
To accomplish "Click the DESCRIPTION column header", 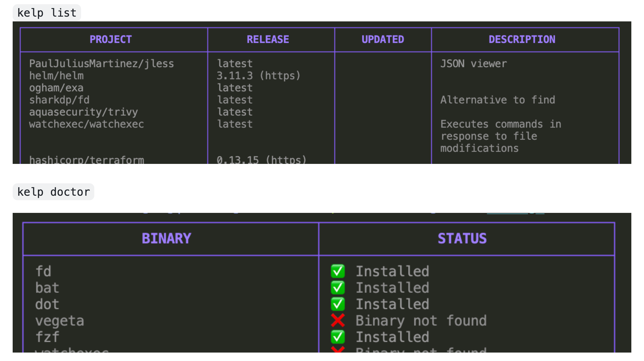I will [x=522, y=39].
